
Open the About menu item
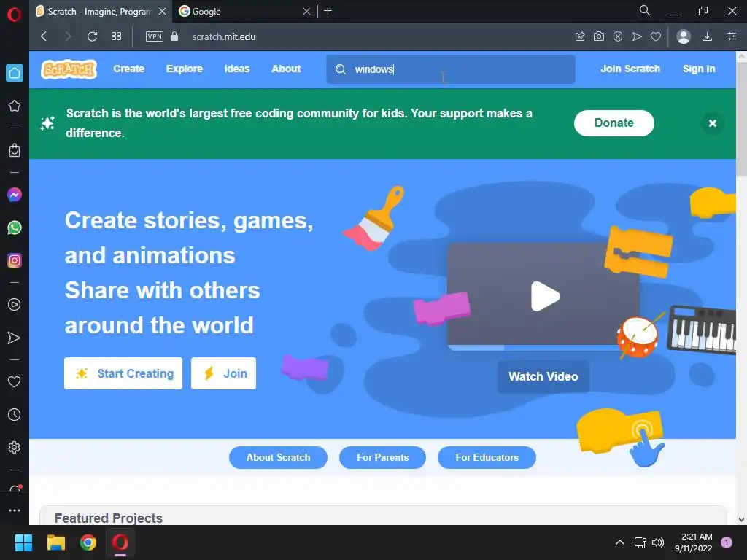[x=286, y=69]
